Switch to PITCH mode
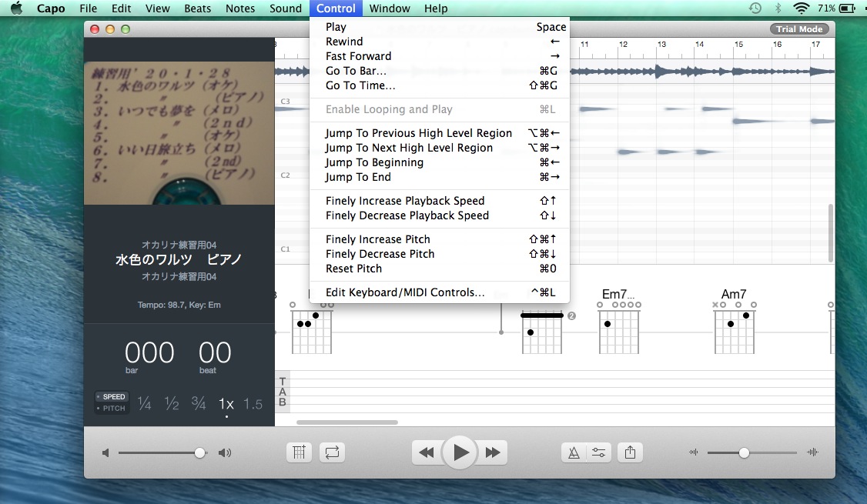 coord(113,409)
